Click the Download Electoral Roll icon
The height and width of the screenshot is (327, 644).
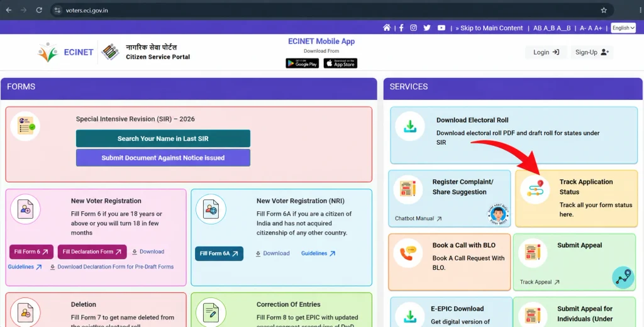click(x=410, y=126)
